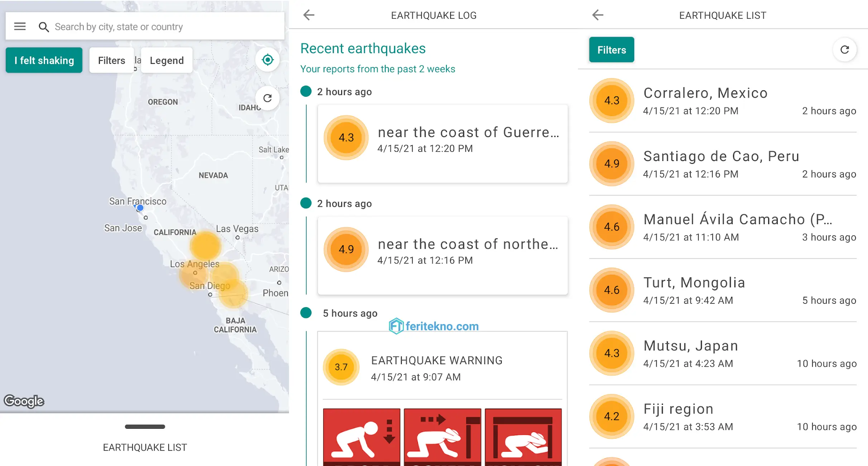This screenshot has height=466, width=868.
Task: Tap the I felt shaking button
Action: [x=44, y=60]
